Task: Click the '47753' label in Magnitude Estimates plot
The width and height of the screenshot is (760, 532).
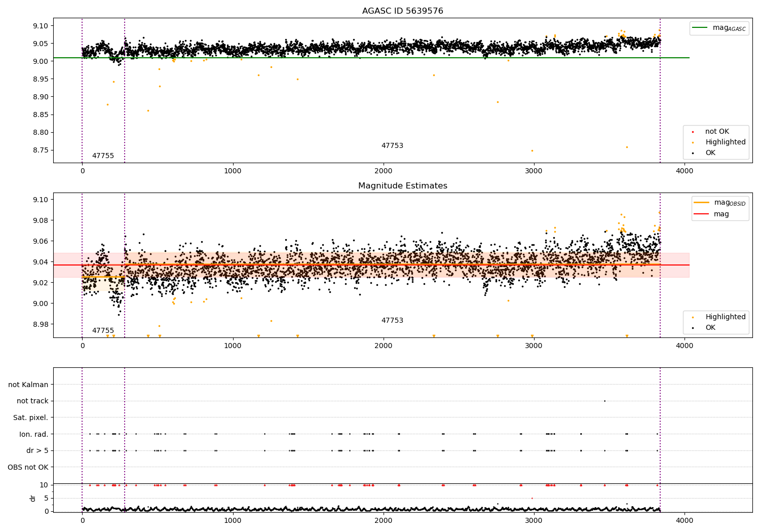Action: coord(392,321)
